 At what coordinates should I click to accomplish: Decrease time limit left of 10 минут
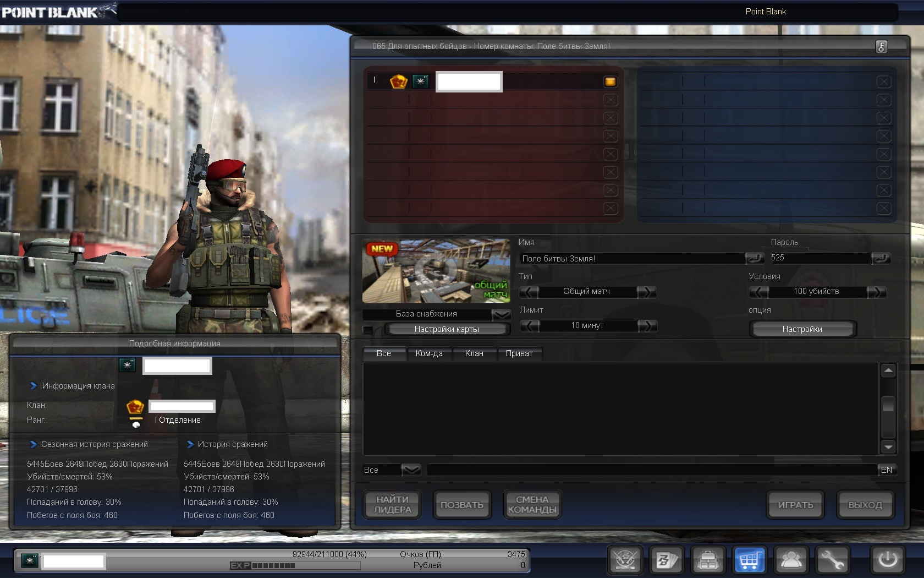(530, 326)
